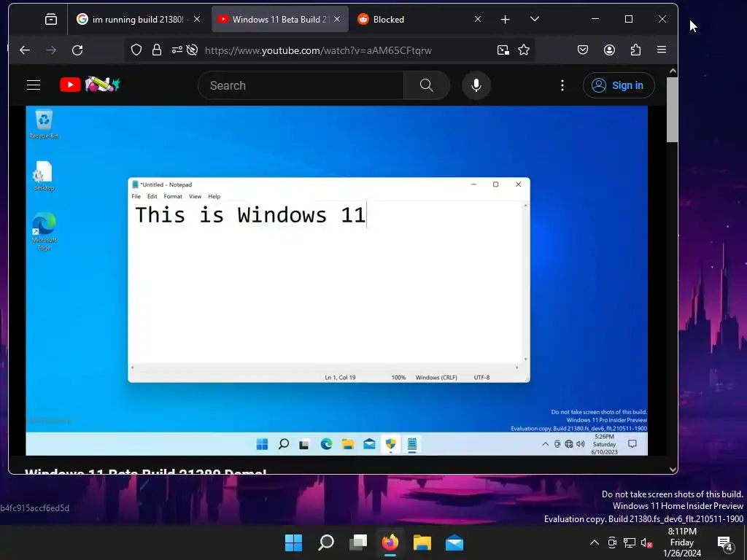747x560 pixels.
Task: Switch to the Windows 11 Beta Build YouTube tab
Action: (280, 19)
